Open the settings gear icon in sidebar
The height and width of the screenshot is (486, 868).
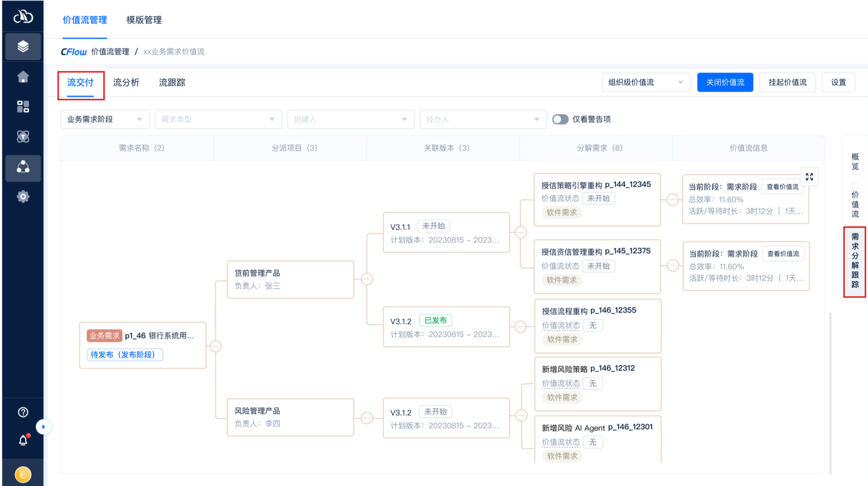coord(23,196)
